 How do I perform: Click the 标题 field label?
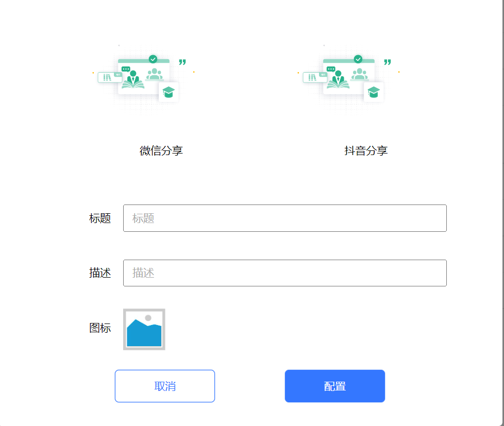pos(100,218)
